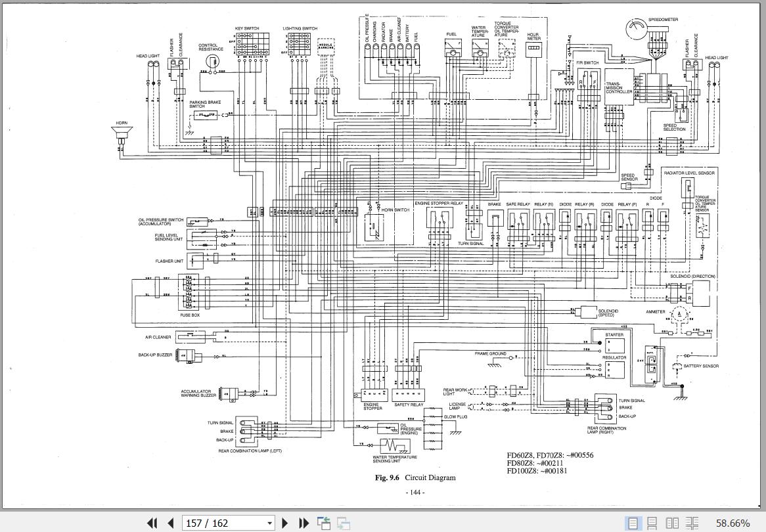
Task: Click the 'FD80Z8: ~#00211' text
Action: click(535, 463)
